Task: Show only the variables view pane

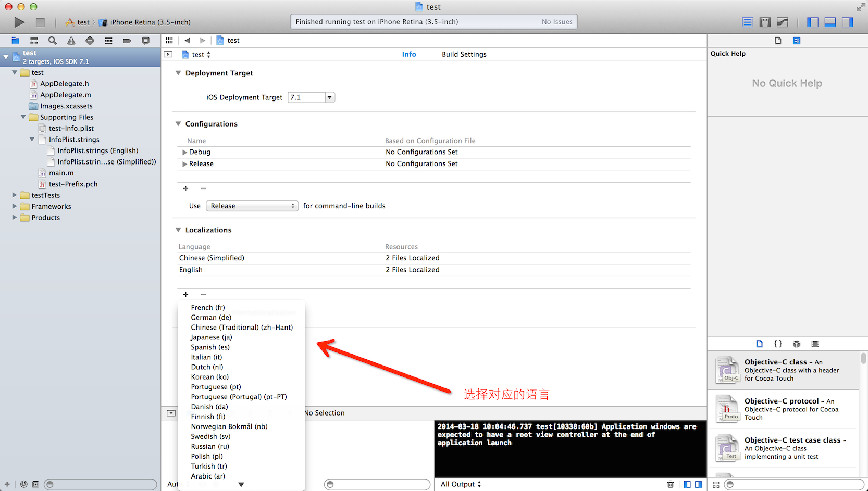Action: pos(687,484)
